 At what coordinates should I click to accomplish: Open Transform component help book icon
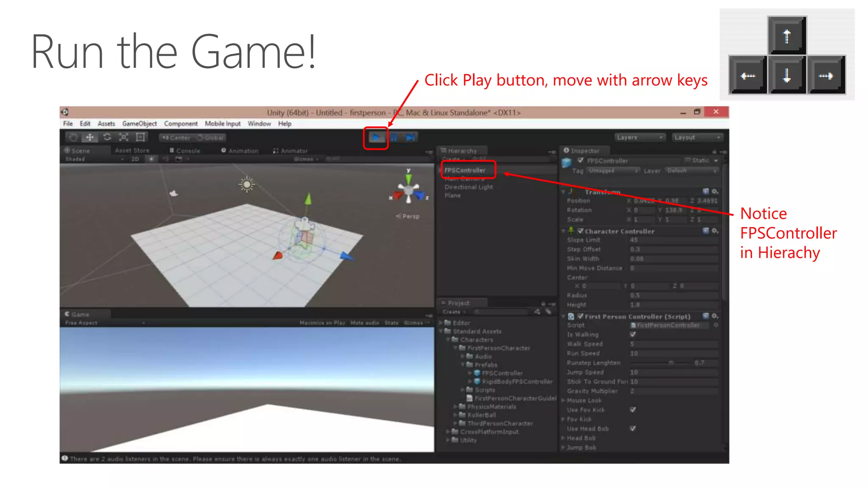coord(706,191)
